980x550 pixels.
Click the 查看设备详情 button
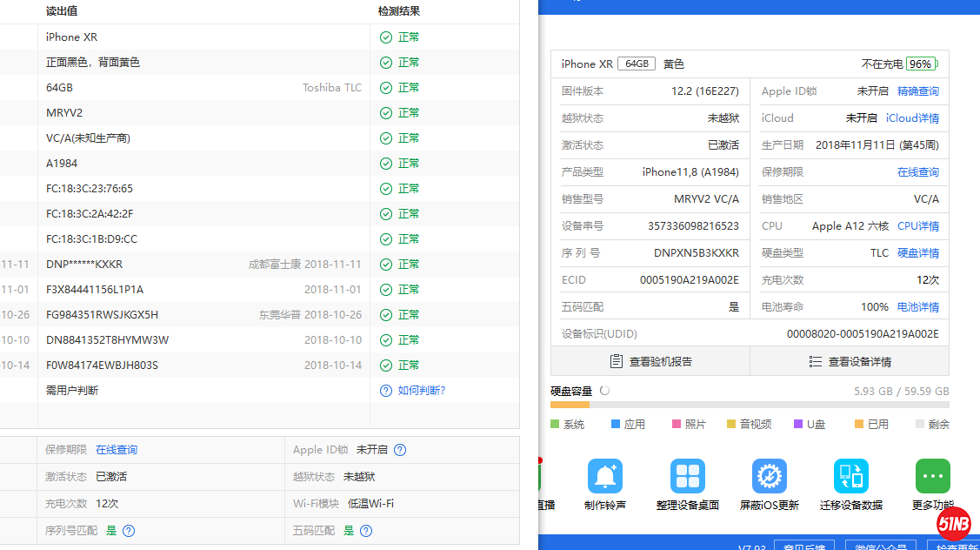coord(850,361)
